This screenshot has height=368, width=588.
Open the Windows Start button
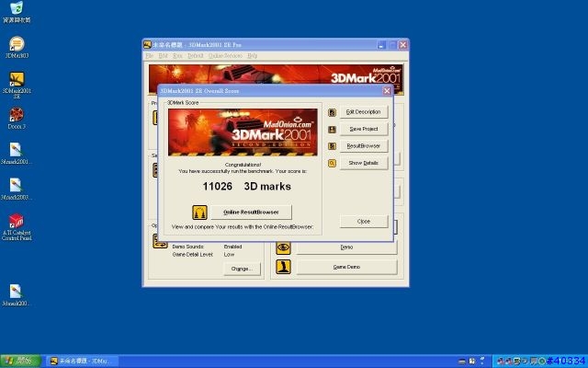point(20,362)
